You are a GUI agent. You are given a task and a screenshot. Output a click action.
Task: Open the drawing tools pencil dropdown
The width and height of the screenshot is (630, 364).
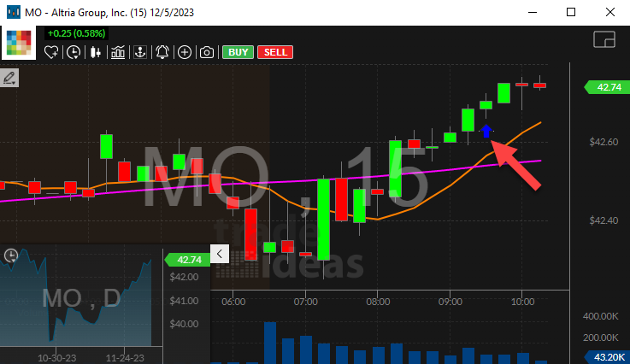(9, 78)
